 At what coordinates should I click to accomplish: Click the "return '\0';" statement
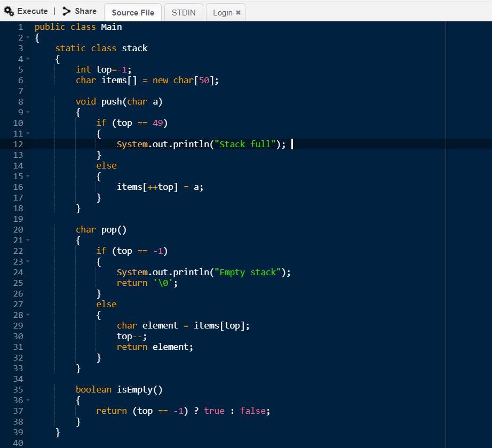[147, 283]
